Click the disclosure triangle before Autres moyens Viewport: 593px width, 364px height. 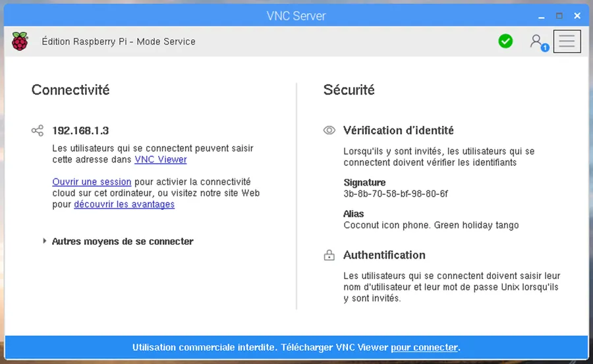coord(44,241)
